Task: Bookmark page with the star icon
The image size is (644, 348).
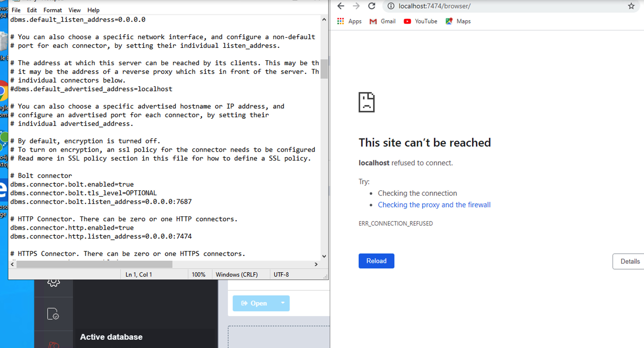Action: click(x=631, y=6)
